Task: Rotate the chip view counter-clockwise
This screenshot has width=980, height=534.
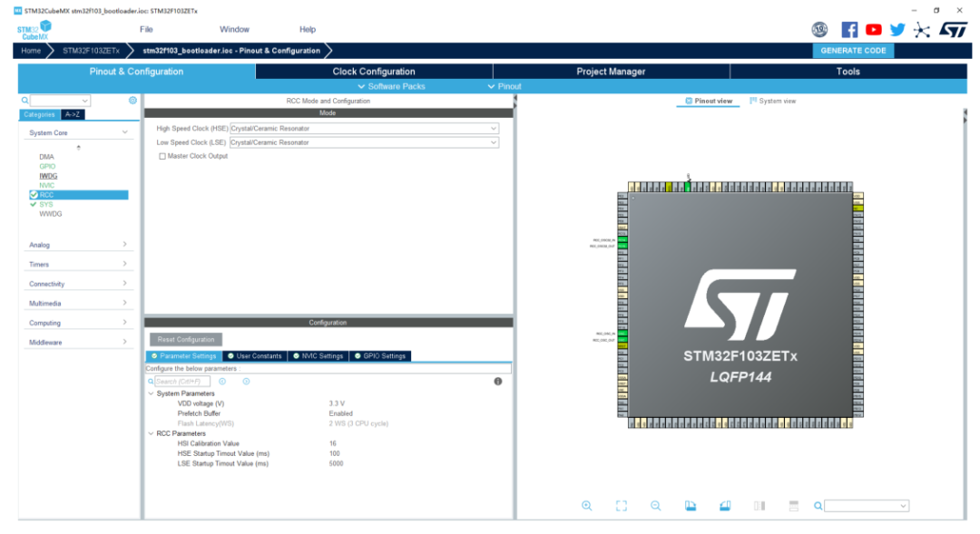Action: pyautogui.click(x=725, y=506)
